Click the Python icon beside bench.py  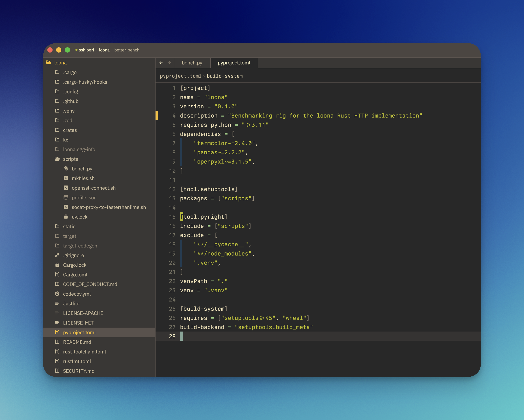tap(66, 169)
